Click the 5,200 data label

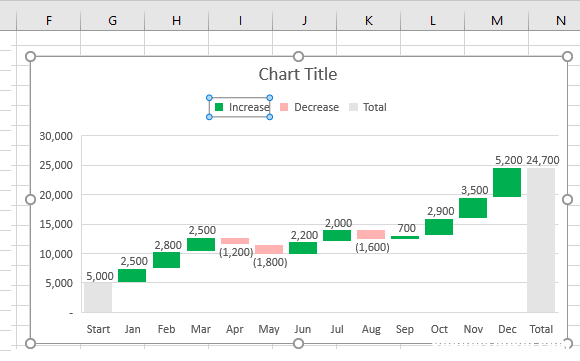(509, 160)
